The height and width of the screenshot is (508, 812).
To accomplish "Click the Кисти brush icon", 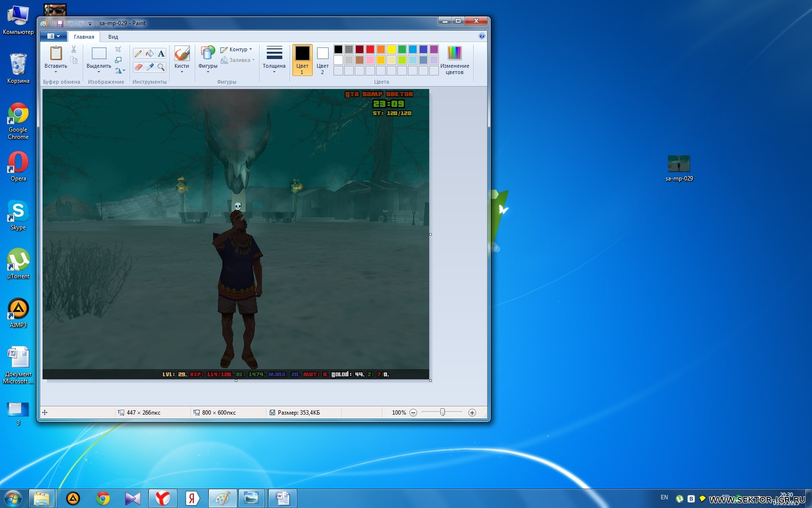I will [182, 53].
